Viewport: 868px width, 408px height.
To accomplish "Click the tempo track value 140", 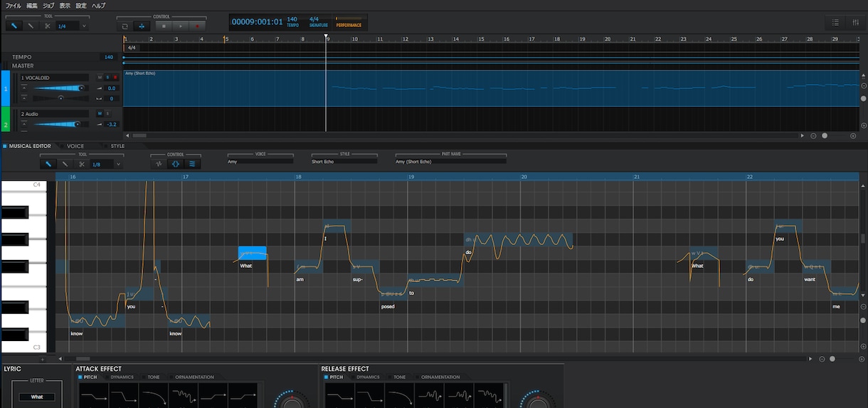I will [x=109, y=57].
